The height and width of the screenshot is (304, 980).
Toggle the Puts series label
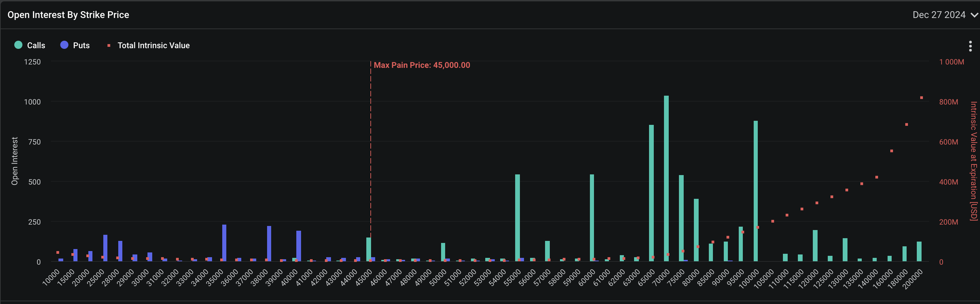[82, 45]
